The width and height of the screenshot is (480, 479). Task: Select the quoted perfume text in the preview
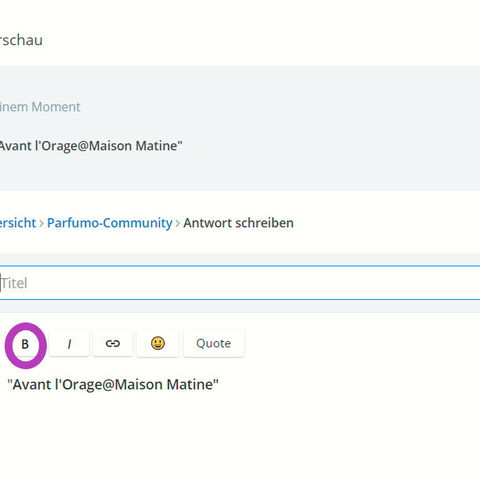coord(91,146)
